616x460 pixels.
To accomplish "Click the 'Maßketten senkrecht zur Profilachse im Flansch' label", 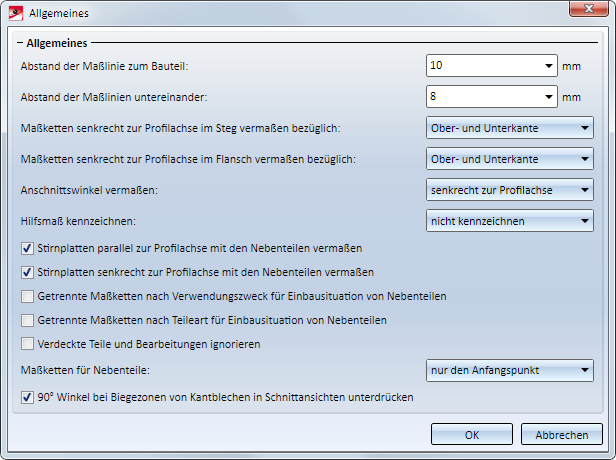I will 188,159.
